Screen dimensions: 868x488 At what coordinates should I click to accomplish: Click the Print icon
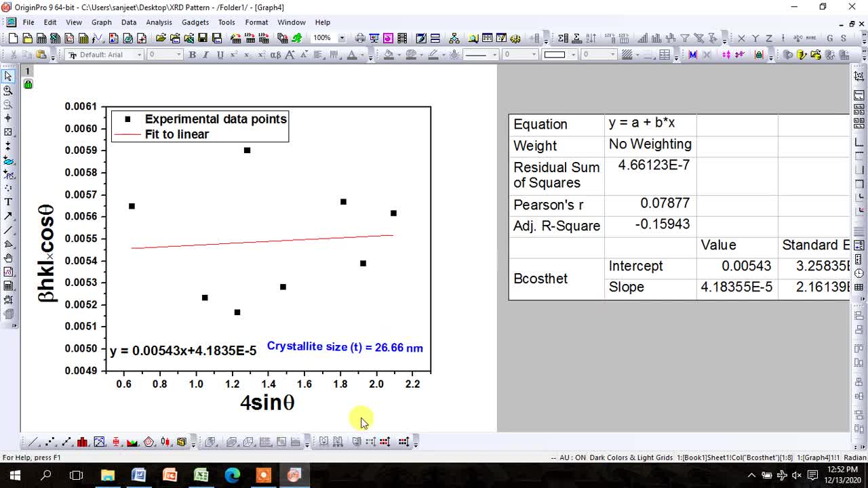(360, 39)
